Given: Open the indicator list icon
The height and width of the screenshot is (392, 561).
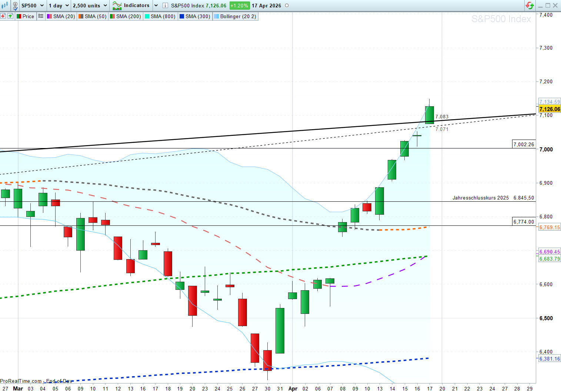Looking at the screenshot, I should (x=41, y=16).
